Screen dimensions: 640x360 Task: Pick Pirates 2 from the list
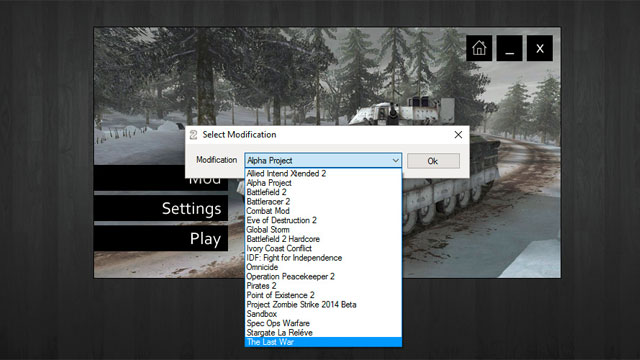[x=323, y=286]
